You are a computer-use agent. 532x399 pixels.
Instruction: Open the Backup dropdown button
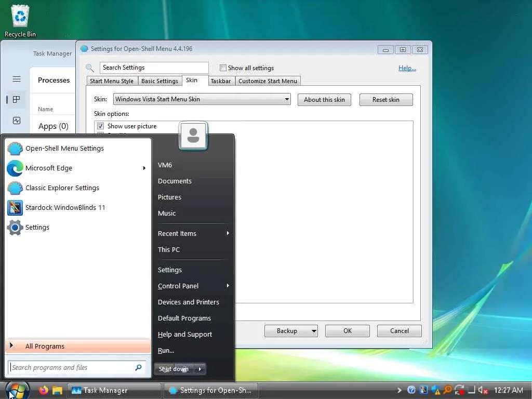314,331
